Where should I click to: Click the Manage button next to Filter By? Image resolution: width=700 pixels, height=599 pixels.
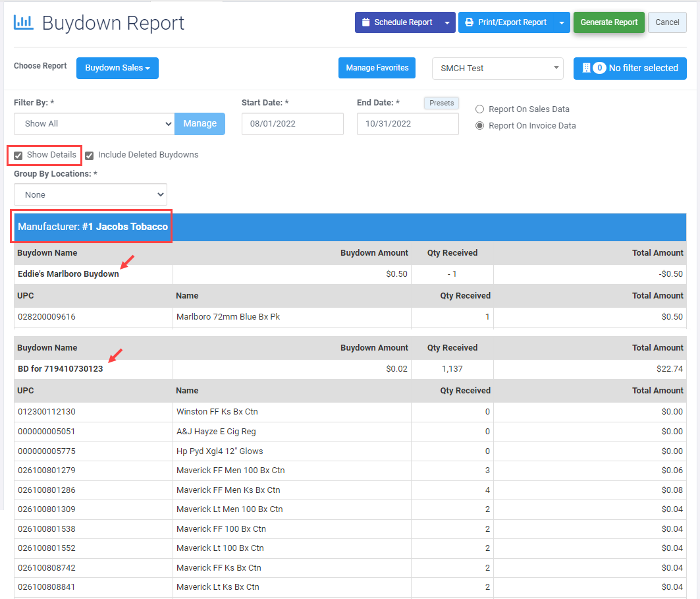tap(200, 124)
